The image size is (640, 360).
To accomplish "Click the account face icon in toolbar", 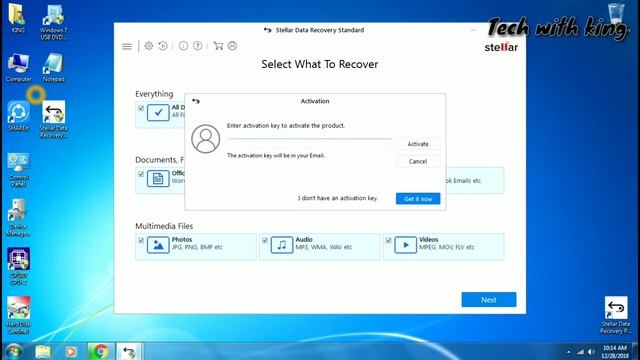I will click(232, 46).
